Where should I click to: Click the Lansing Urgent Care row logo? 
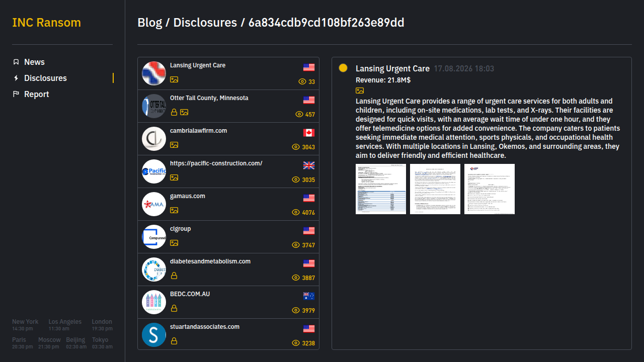154,73
